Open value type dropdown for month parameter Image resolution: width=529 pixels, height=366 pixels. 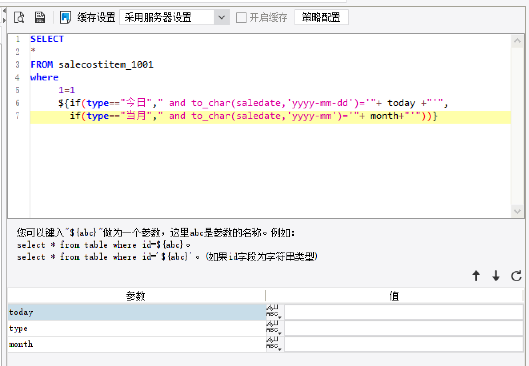click(274, 344)
